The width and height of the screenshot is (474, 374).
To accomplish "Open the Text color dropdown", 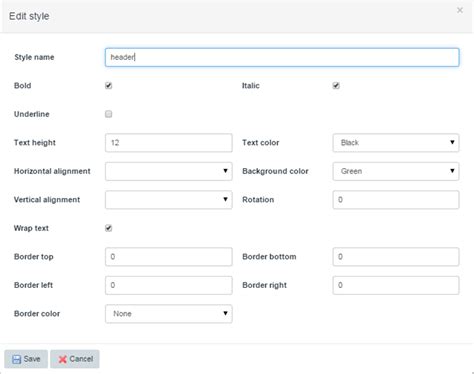I will (396, 143).
